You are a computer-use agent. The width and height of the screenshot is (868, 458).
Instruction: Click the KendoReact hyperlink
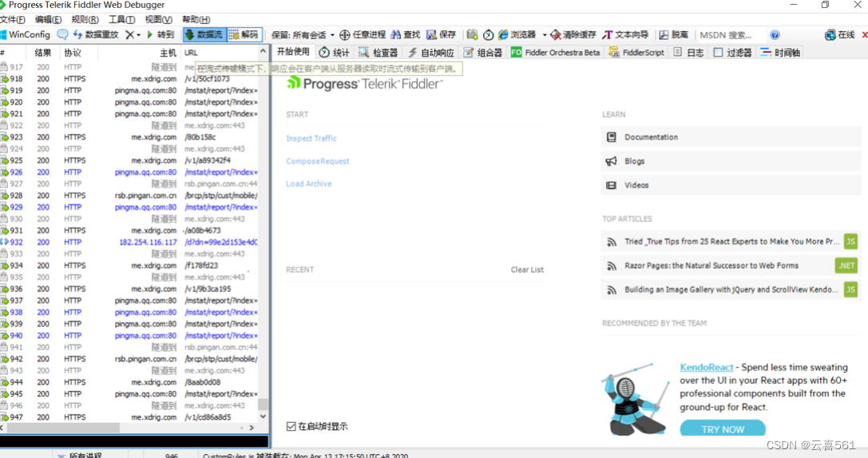click(707, 367)
